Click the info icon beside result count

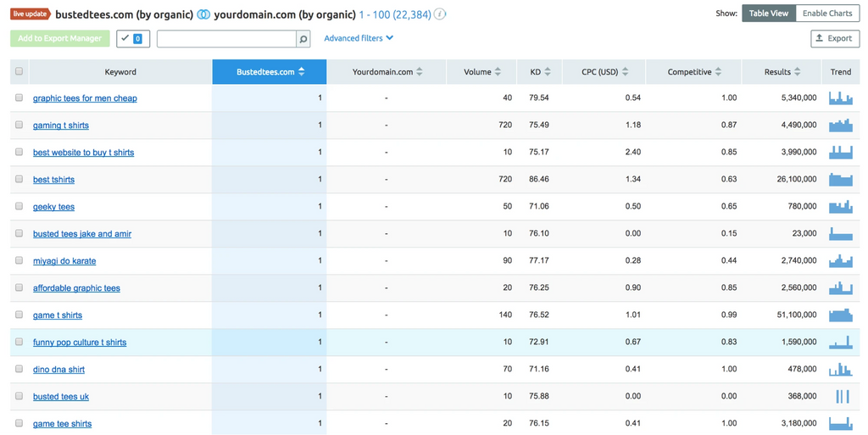coord(440,14)
